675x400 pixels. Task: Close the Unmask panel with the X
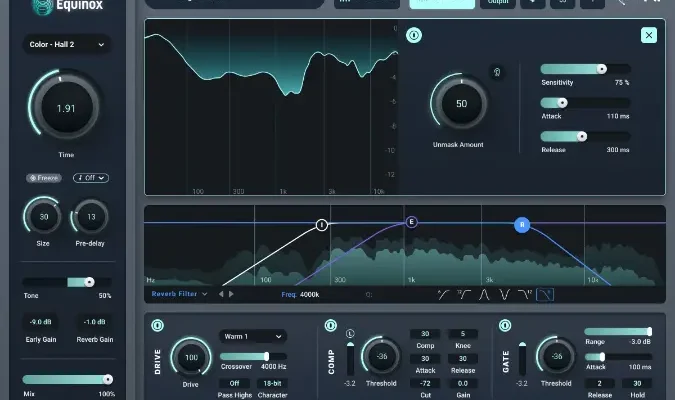pos(649,35)
